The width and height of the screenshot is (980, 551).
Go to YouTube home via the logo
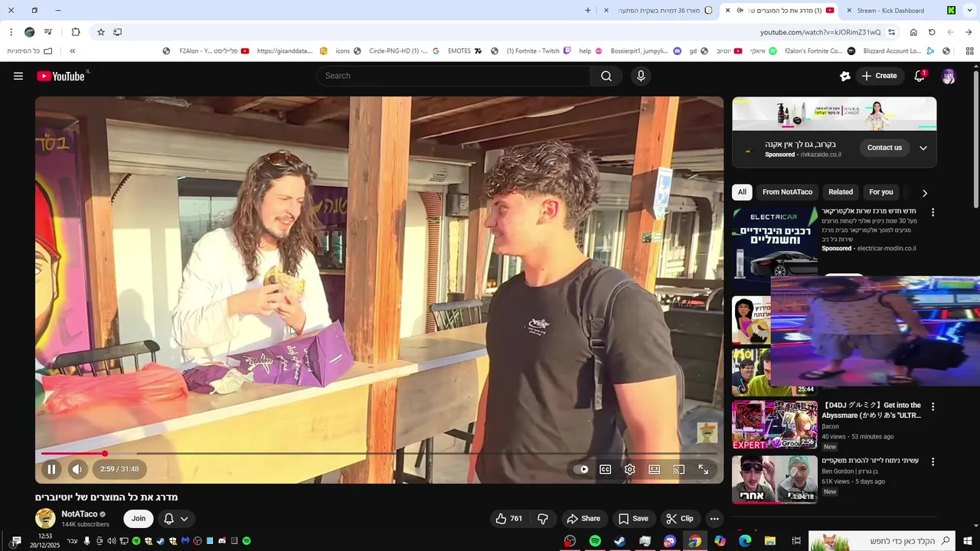(x=61, y=76)
